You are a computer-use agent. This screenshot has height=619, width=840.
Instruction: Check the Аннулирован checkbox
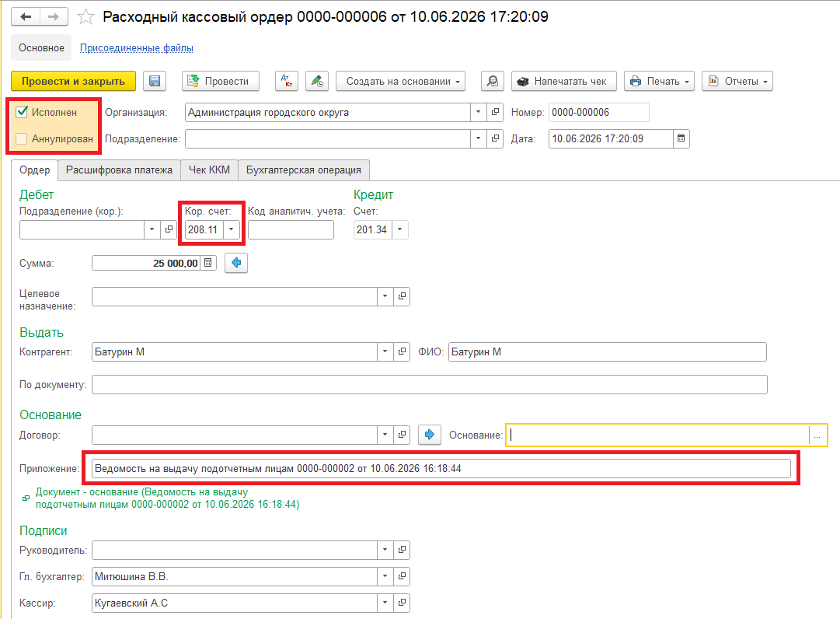(22, 138)
